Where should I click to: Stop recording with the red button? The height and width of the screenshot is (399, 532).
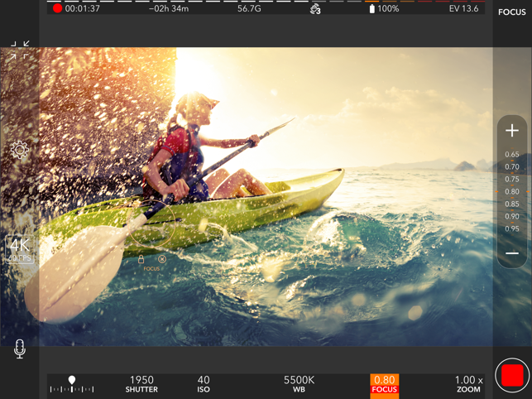pos(512,375)
